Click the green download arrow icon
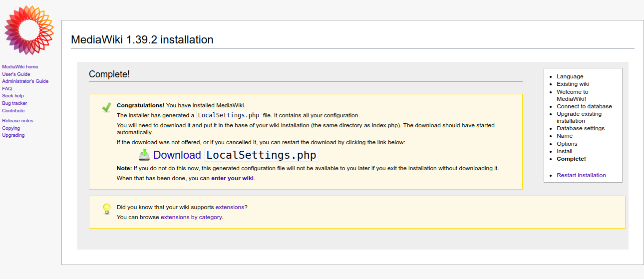Viewport: 644px width, 279px height. 144,155
